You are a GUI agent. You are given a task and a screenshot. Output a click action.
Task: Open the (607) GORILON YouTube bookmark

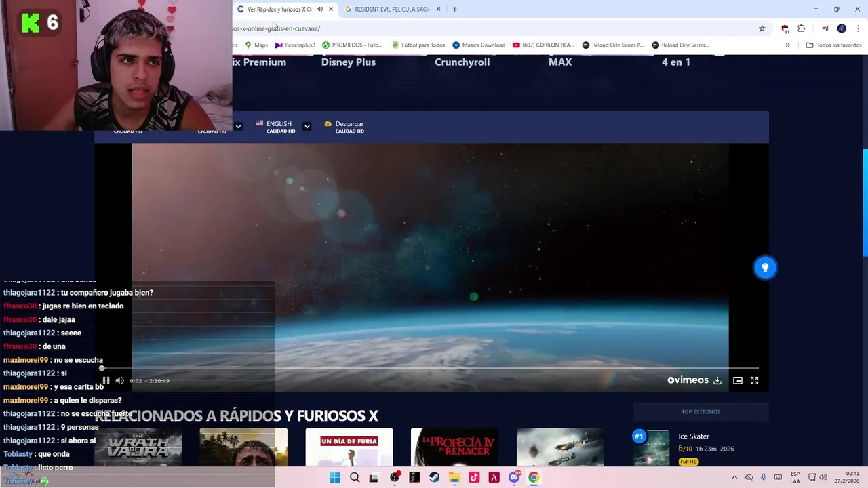click(543, 45)
